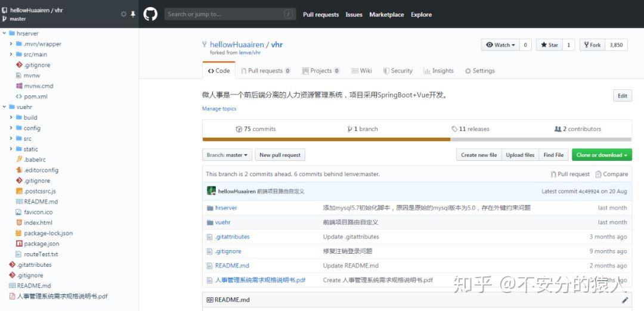Viewport: 644px width, 311px height.
Task: Click the package.json npm icon in tree
Action: pos(19,243)
